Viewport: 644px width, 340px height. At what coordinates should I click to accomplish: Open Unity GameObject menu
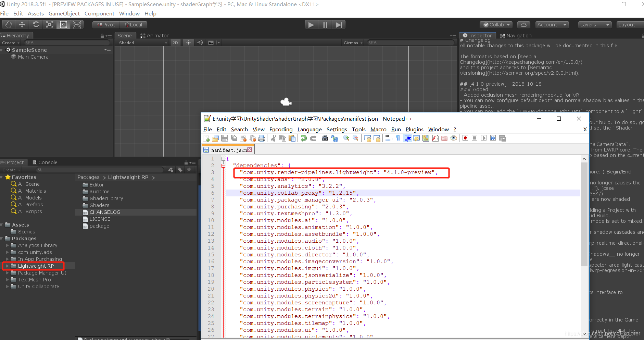coord(64,14)
